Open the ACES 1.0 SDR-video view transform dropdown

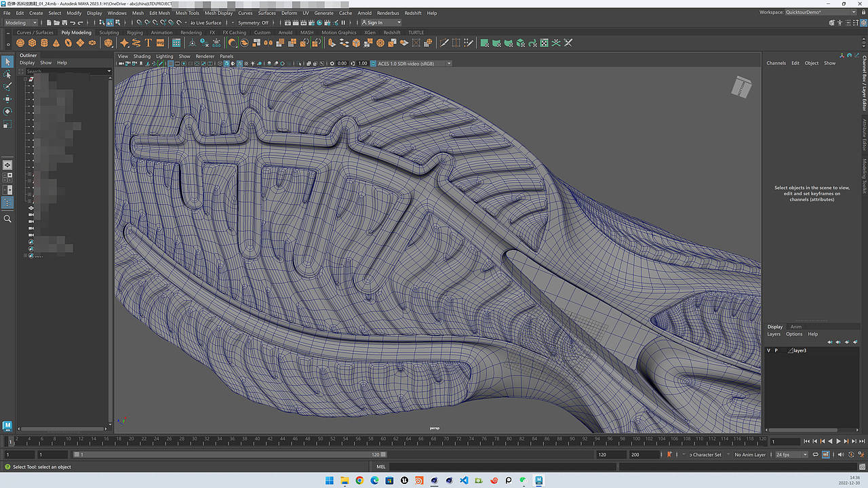pos(414,63)
